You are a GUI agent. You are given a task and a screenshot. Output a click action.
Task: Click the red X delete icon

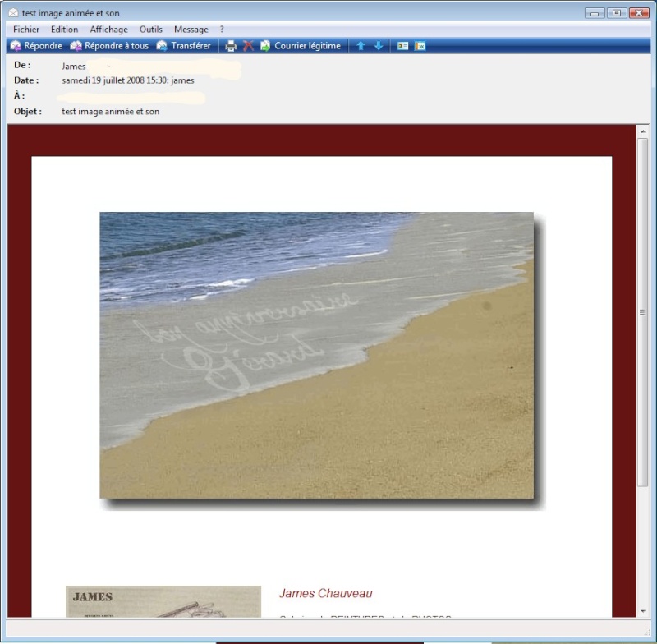point(249,46)
